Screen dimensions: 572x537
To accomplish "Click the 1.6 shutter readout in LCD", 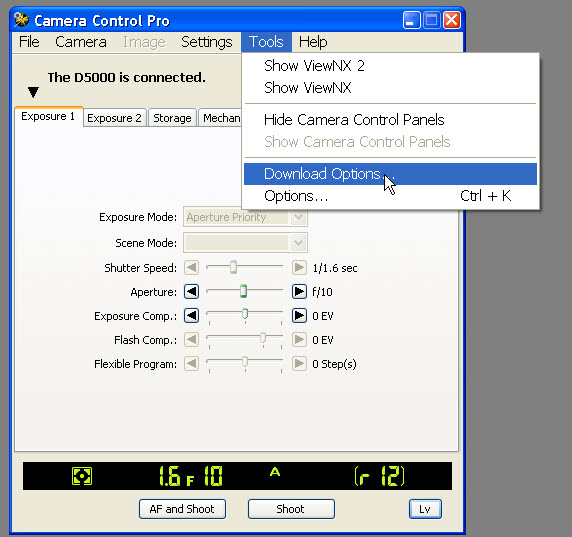I will pos(169,476).
